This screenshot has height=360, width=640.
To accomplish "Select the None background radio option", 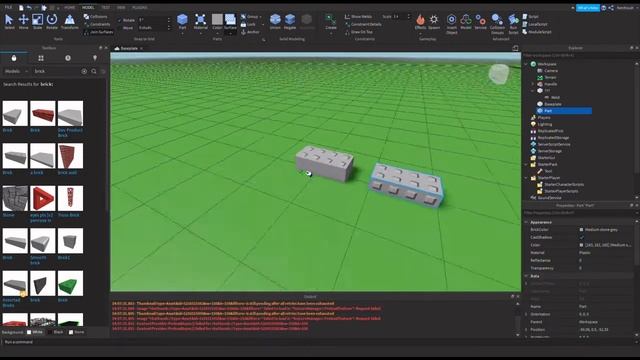I will pos(71,332).
